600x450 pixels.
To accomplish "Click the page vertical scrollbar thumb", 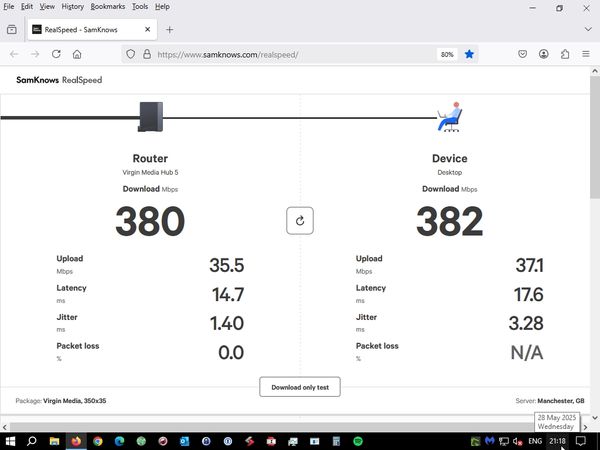I will click(x=595, y=137).
